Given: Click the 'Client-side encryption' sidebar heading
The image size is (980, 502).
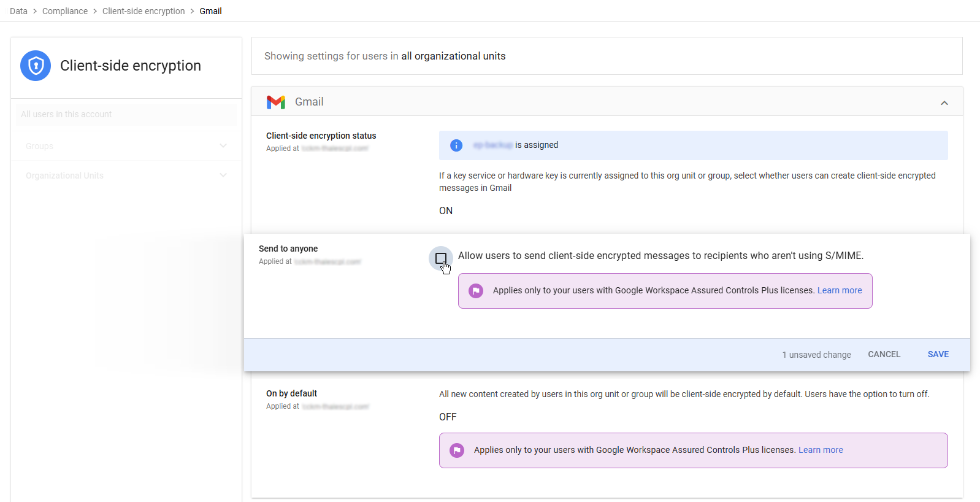Looking at the screenshot, I should point(131,66).
